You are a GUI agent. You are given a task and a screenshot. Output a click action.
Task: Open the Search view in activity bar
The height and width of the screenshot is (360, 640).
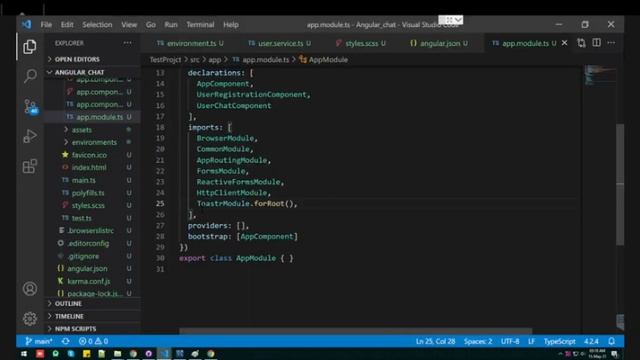click(29, 76)
